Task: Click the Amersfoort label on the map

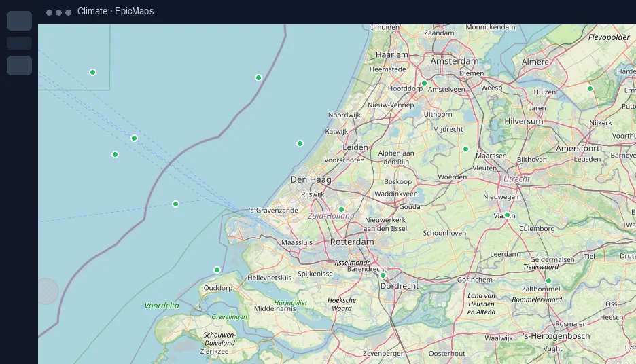Action: click(578, 148)
